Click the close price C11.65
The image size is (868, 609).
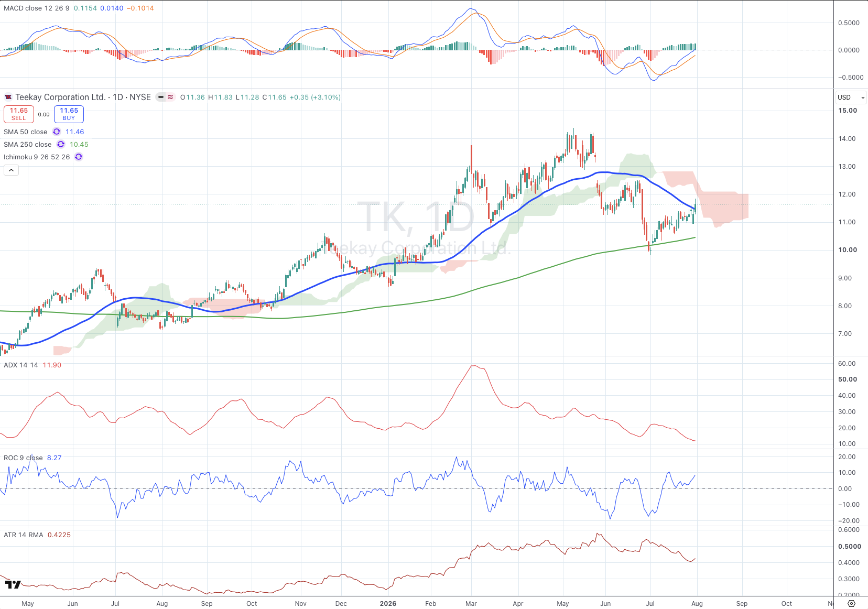coord(275,97)
